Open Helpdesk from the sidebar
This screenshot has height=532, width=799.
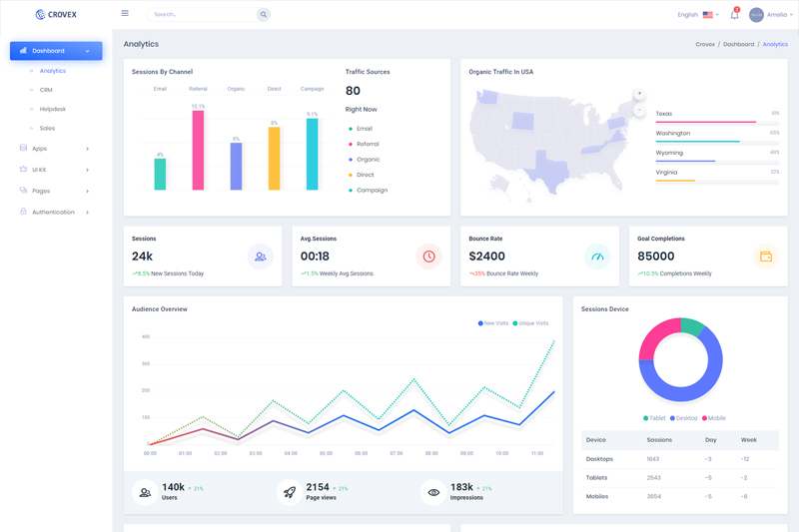click(x=53, y=109)
